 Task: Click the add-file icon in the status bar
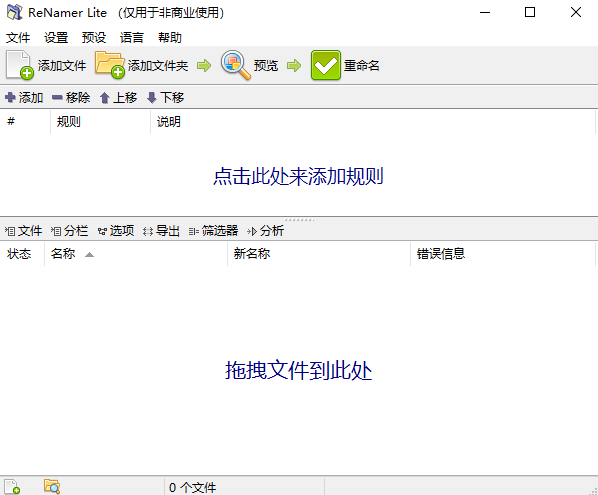pos(12,487)
